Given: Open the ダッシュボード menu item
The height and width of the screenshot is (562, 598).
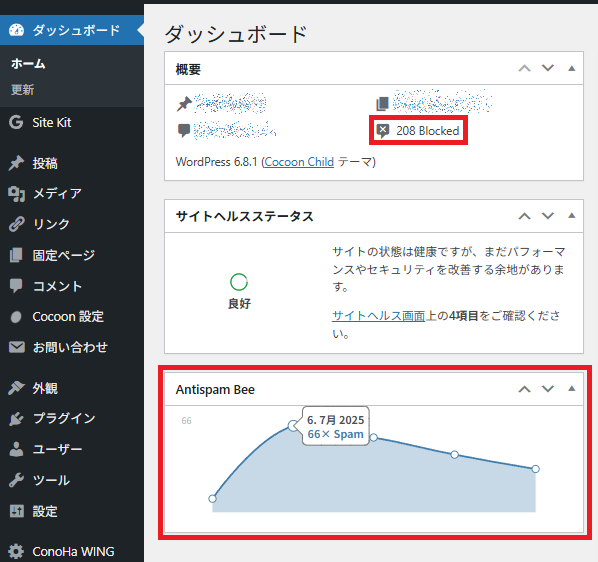Looking at the screenshot, I should pyautogui.click(x=72, y=30).
